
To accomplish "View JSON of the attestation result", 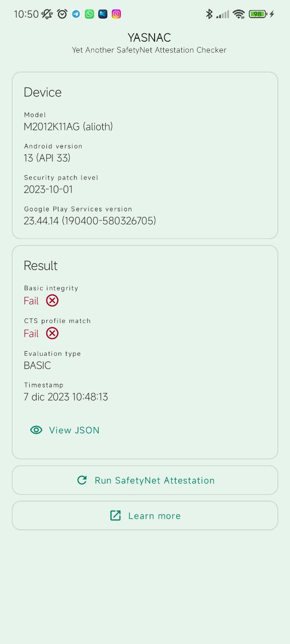I will tap(65, 430).
